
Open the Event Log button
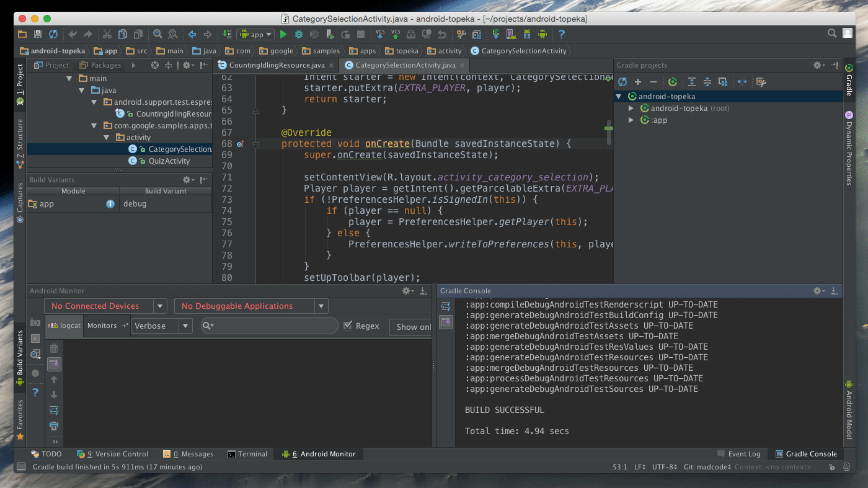[x=738, y=454]
